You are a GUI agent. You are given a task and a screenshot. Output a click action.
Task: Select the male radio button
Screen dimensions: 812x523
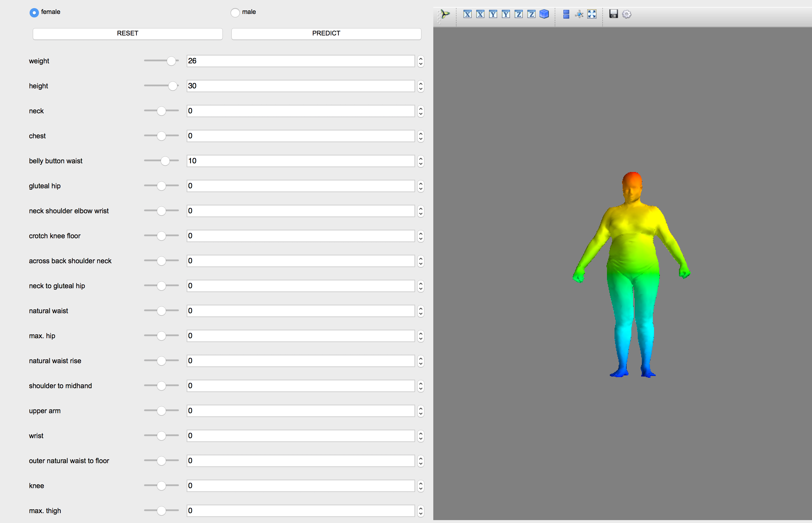point(235,12)
